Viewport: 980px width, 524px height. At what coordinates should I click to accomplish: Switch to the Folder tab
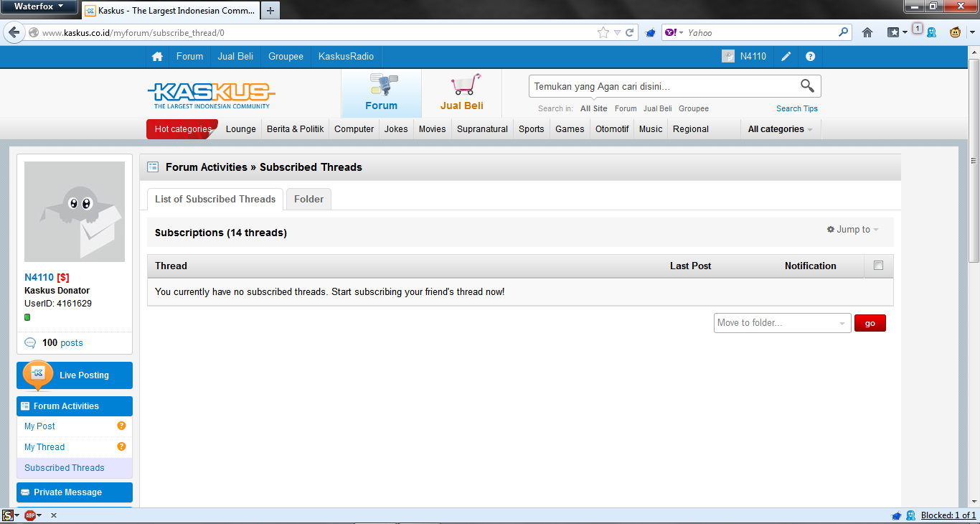(x=308, y=199)
